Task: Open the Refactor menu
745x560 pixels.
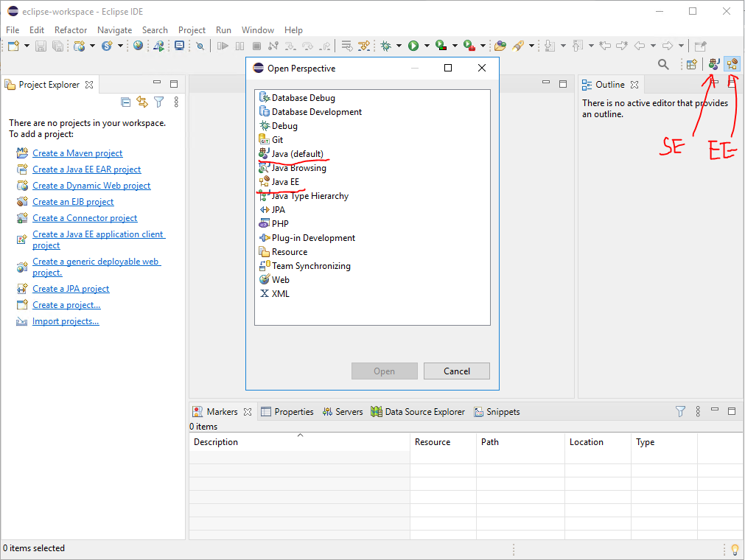Action: point(71,30)
